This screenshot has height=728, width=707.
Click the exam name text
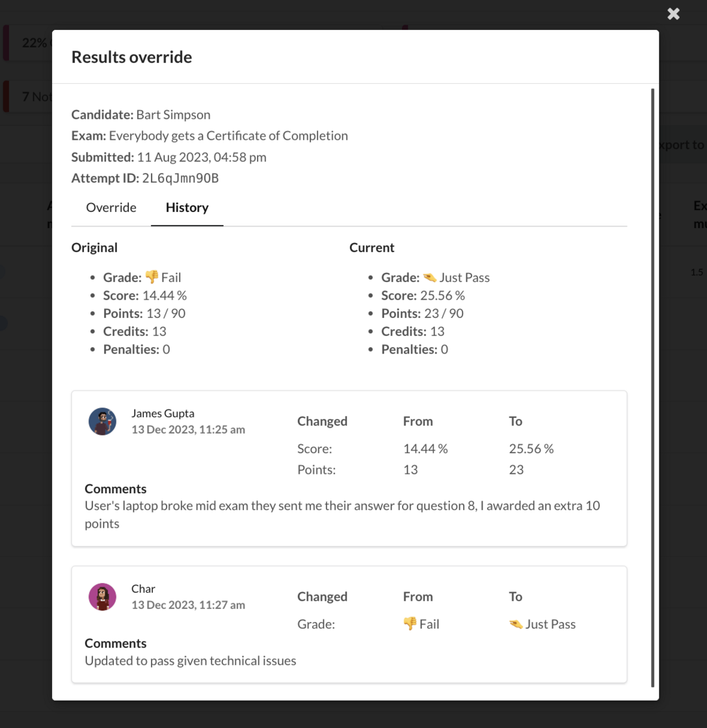[228, 136]
